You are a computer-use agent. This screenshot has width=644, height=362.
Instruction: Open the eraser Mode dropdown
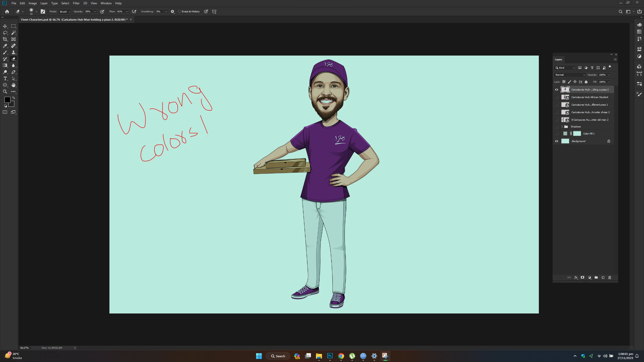[x=65, y=12]
